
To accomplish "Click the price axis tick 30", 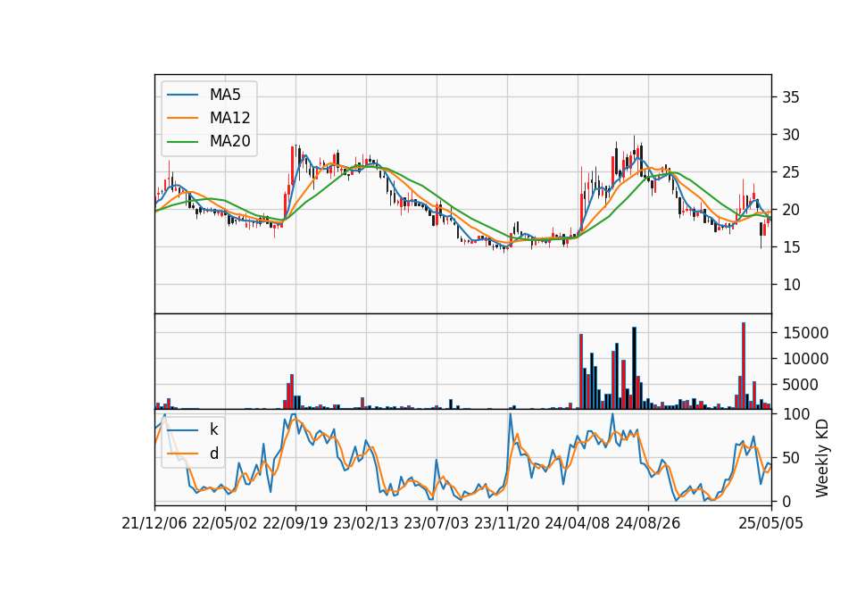I will coord(790,135).
